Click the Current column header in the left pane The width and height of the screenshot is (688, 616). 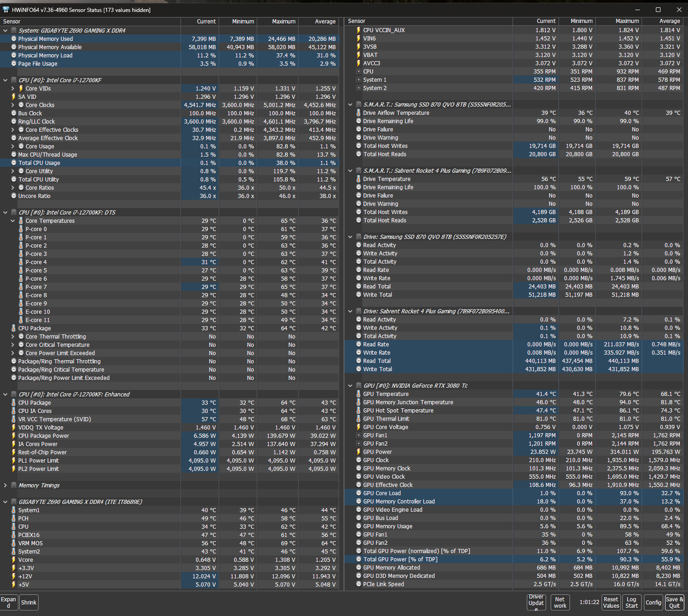point(200,22)
